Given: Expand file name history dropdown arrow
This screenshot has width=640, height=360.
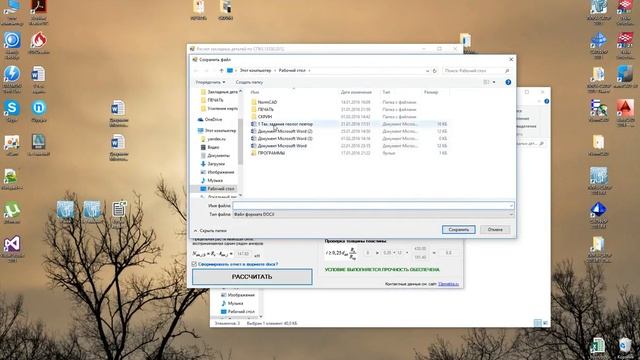Looking at the screenshot, I should 511,206.
